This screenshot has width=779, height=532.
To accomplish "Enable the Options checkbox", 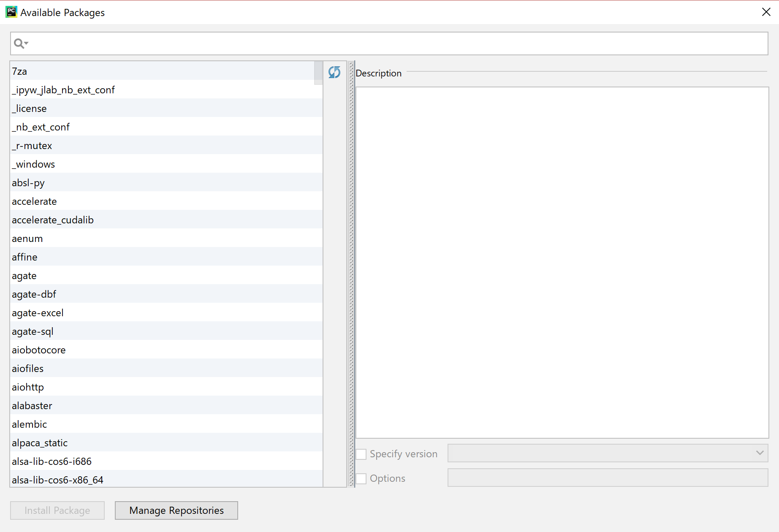I will pos(361,478).
